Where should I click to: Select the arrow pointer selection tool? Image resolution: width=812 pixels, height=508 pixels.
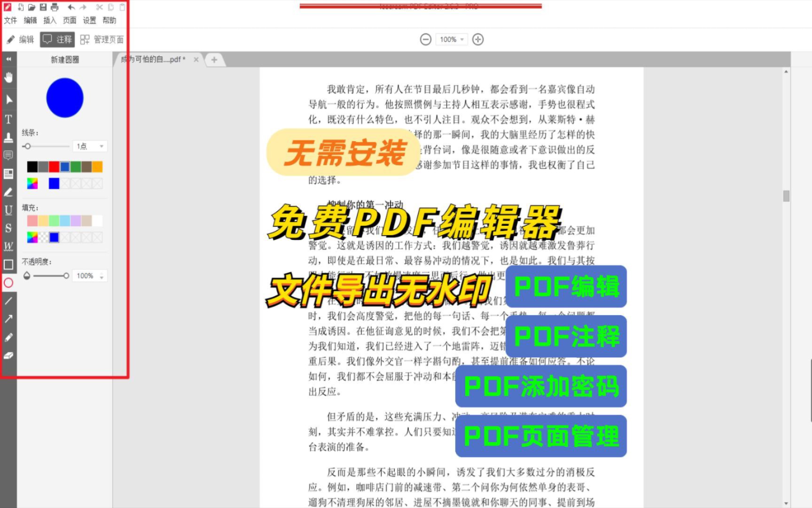pos(8,99)
